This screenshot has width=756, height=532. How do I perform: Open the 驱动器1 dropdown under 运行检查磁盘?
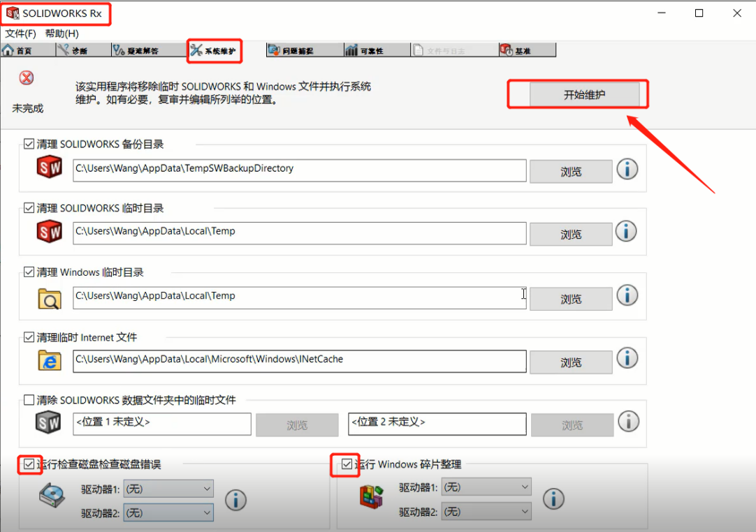[x=168, y=489]
